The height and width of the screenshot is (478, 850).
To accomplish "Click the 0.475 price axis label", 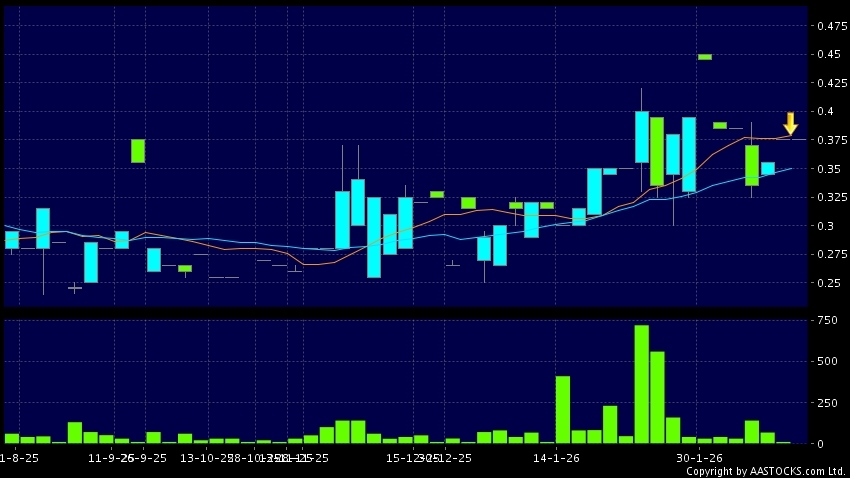I will [x=828, y=25].
